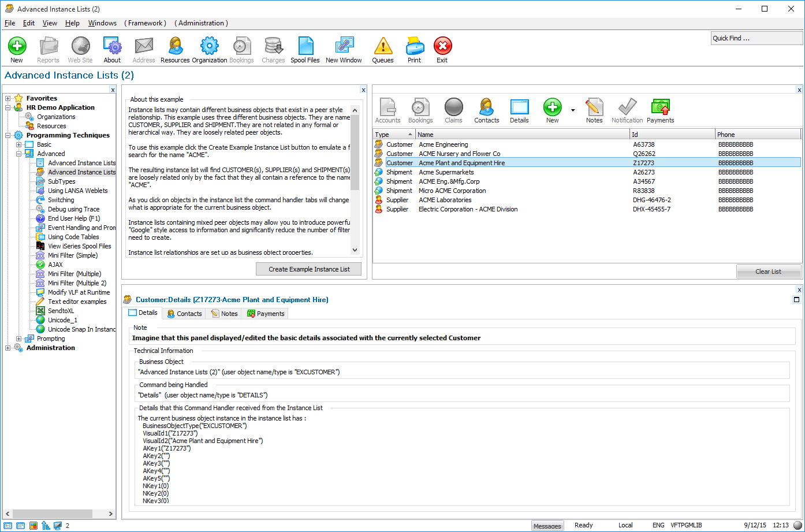Select the Mini Filter (Simple) tree item
This screenshot has width=805, height=532.
(73, 255)
